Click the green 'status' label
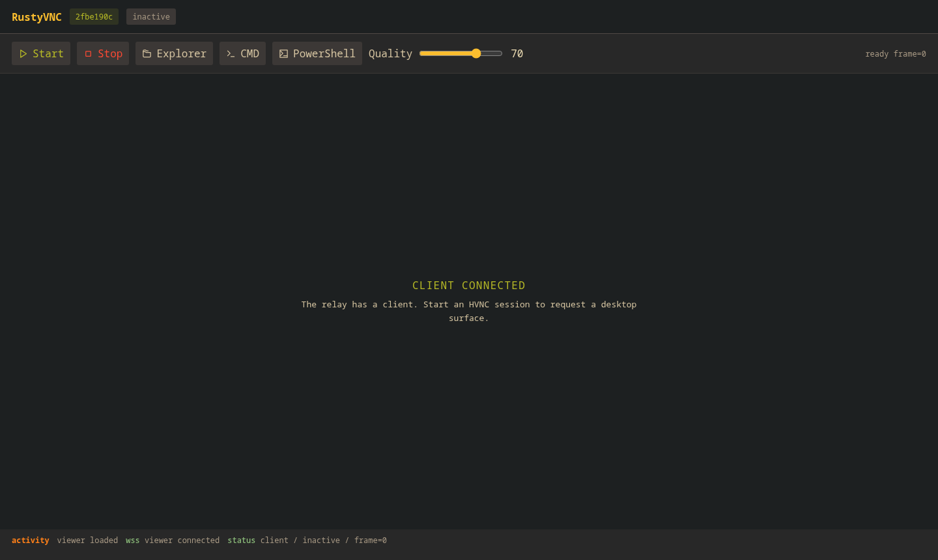The image size is (938, 560). coord(242,540)
